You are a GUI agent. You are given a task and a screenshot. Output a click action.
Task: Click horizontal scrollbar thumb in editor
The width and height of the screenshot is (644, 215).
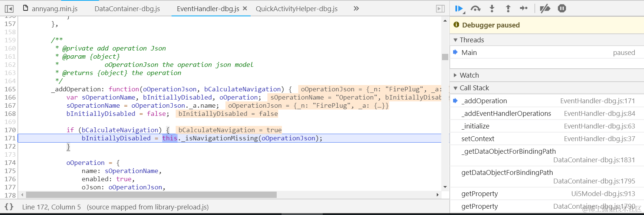pos(151,195)
